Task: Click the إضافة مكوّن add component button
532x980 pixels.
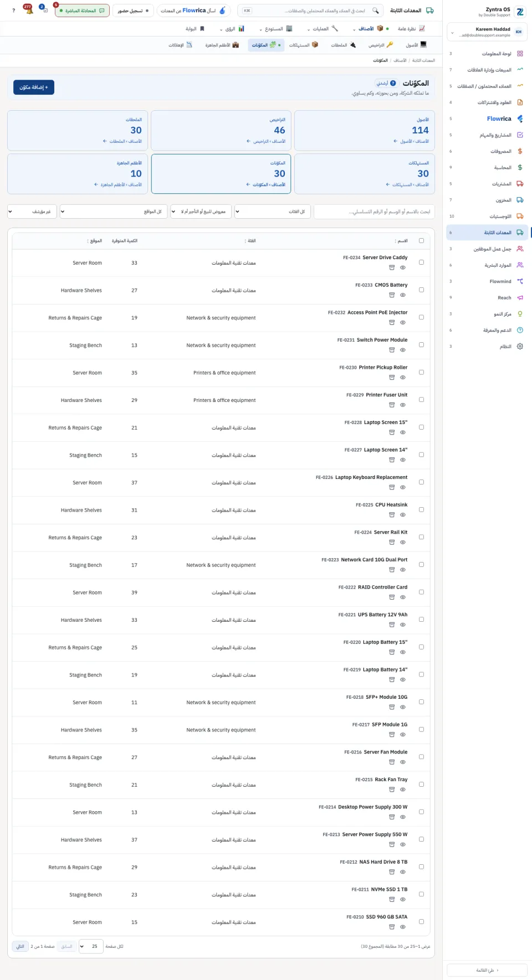Action: (x=34, y=87)
